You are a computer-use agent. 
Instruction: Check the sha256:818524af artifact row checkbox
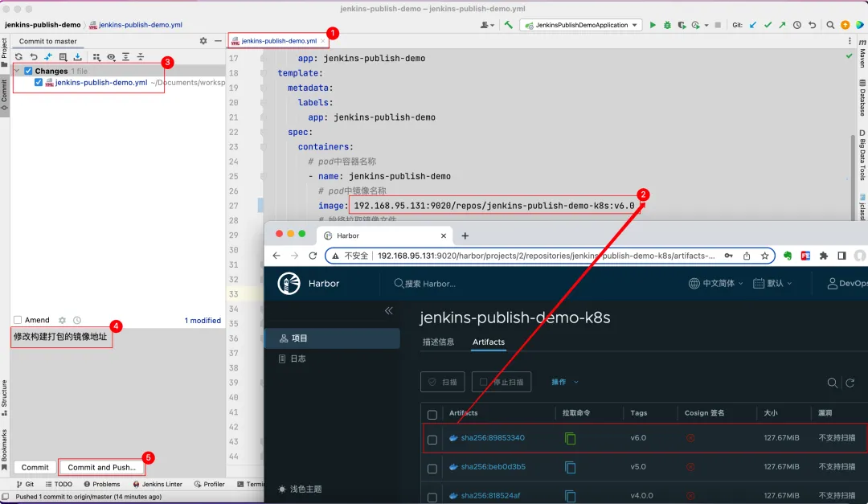(x=432, y=498)
